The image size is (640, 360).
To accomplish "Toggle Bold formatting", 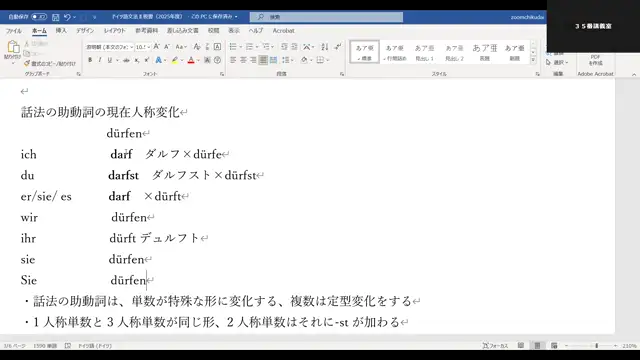I will [x=90, y=60].
